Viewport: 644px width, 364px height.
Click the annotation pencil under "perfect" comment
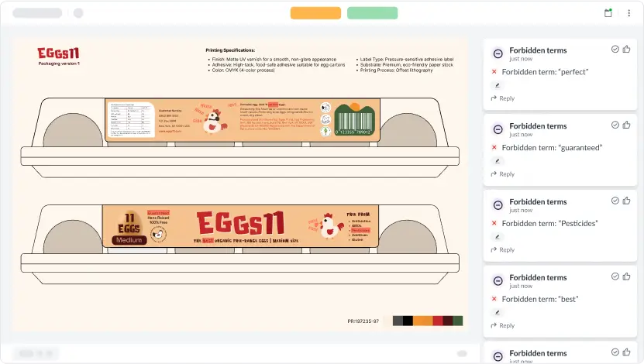[498, 85]
